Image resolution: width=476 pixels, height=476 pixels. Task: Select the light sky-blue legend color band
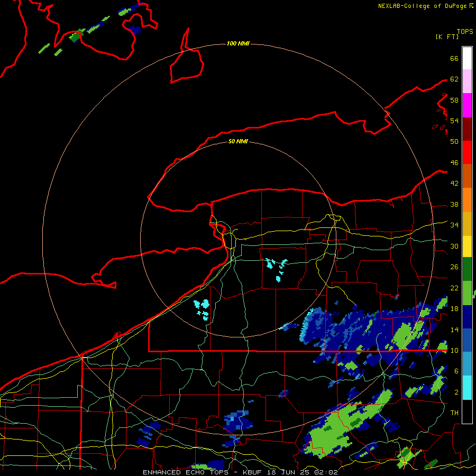tap(467, 364)
